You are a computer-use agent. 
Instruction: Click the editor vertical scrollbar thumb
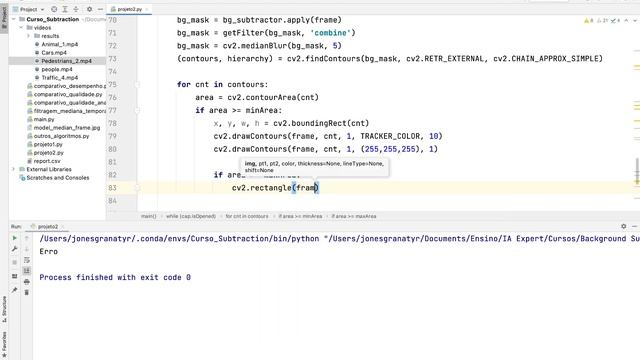(x=637, y=171)
